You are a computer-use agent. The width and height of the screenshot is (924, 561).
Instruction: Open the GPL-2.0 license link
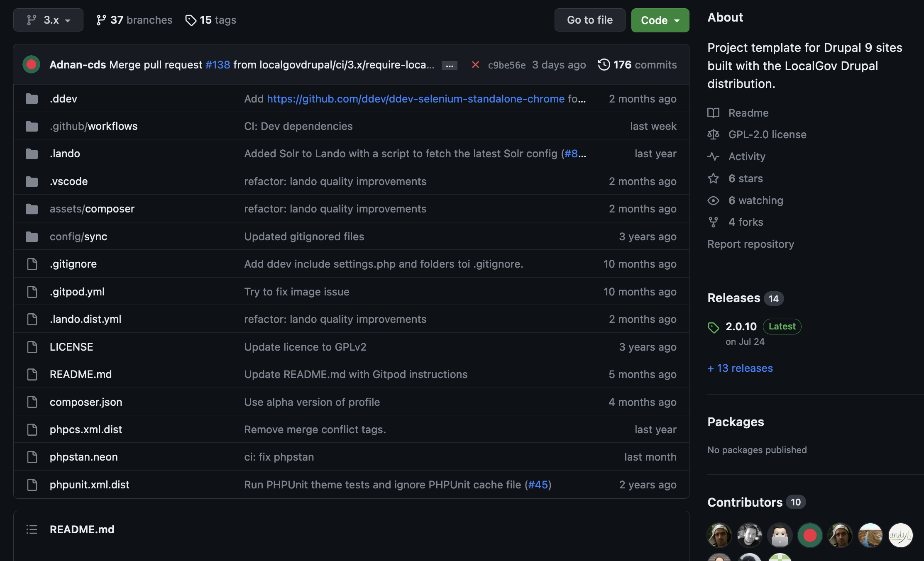pyautogui.click(x=767, y=134)
